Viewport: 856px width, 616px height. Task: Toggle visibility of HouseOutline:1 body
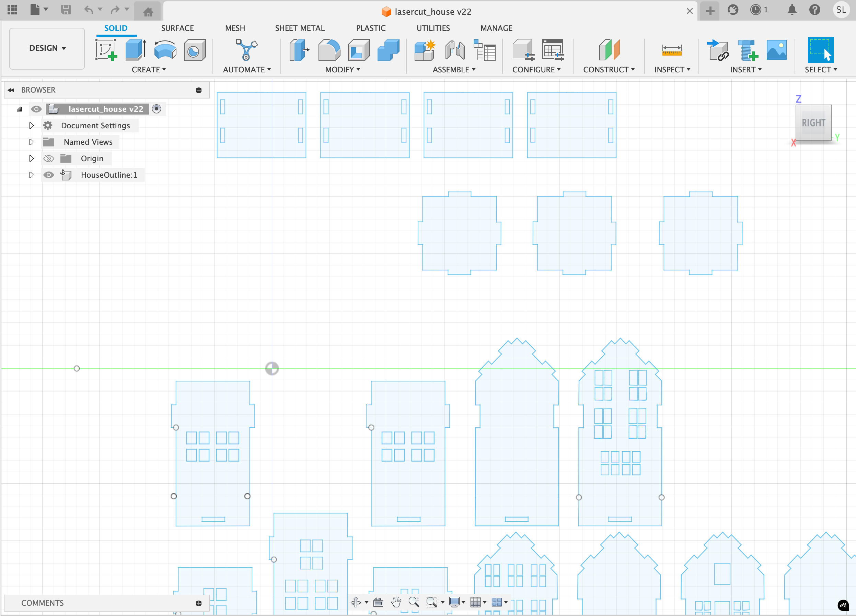coord(48,175)
